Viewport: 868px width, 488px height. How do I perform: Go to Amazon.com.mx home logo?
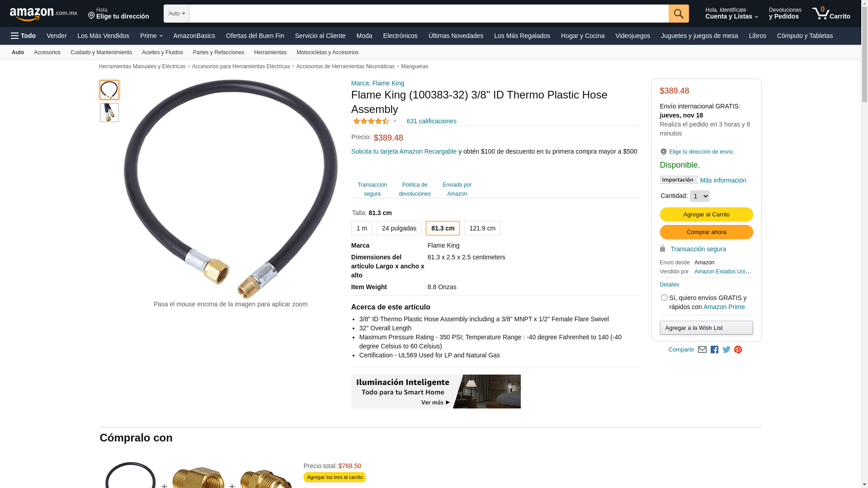(43, 14)
